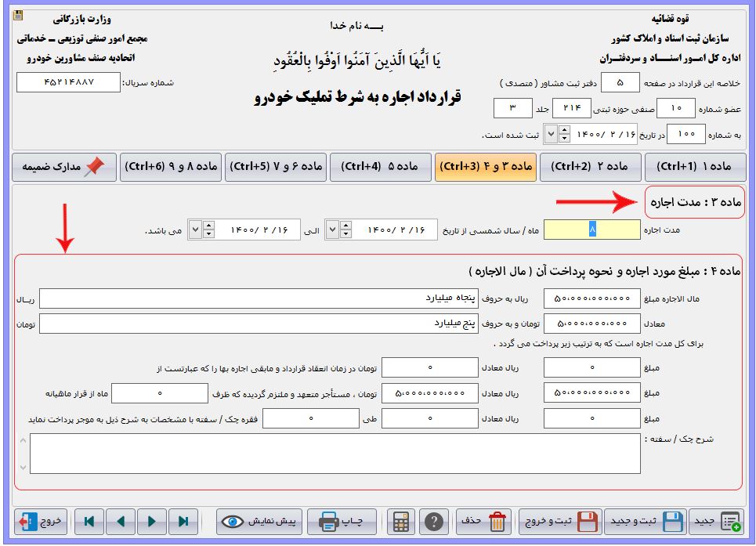Switch to tab ماده ۱ (Ctrl+1)
This screenshot has width=756, height=546.
click(695, 167)
